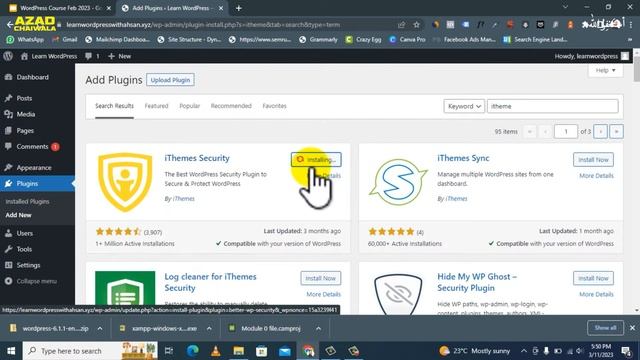Open iThemes Sync plugin title
640x360 pixels.
tap(463, 158)
